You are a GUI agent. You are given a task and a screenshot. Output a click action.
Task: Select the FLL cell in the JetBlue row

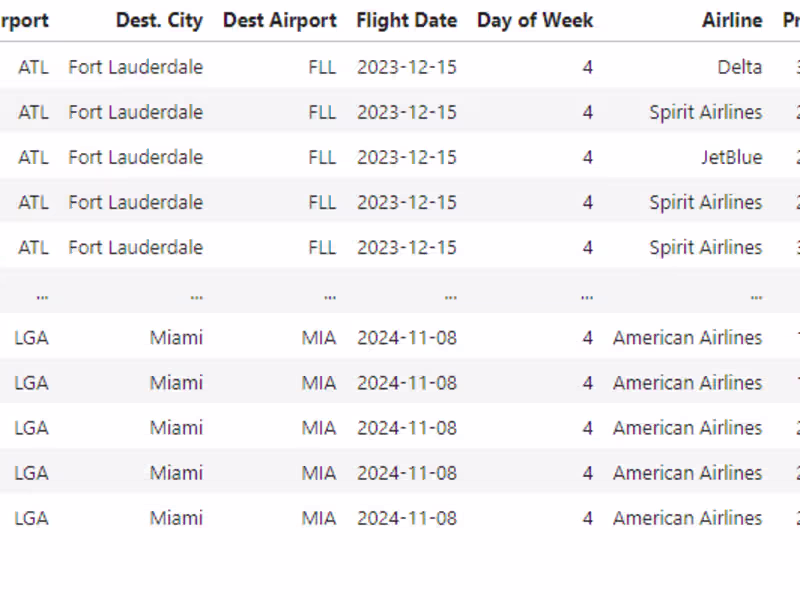click(322, 157)
